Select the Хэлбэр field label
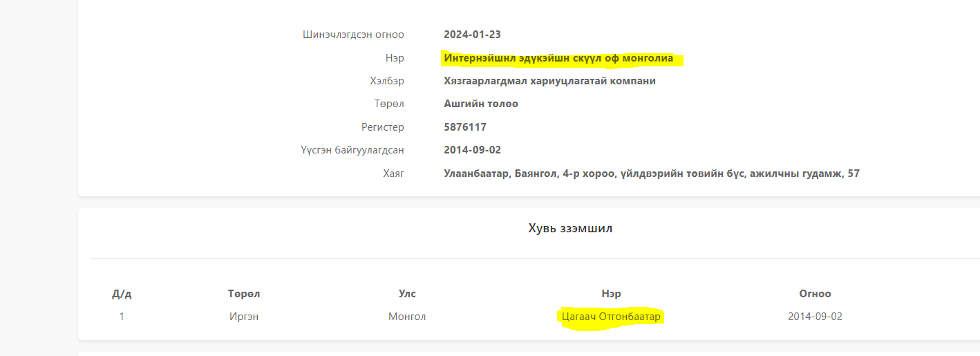Viewport: 980px width, 356px height. 386,81
